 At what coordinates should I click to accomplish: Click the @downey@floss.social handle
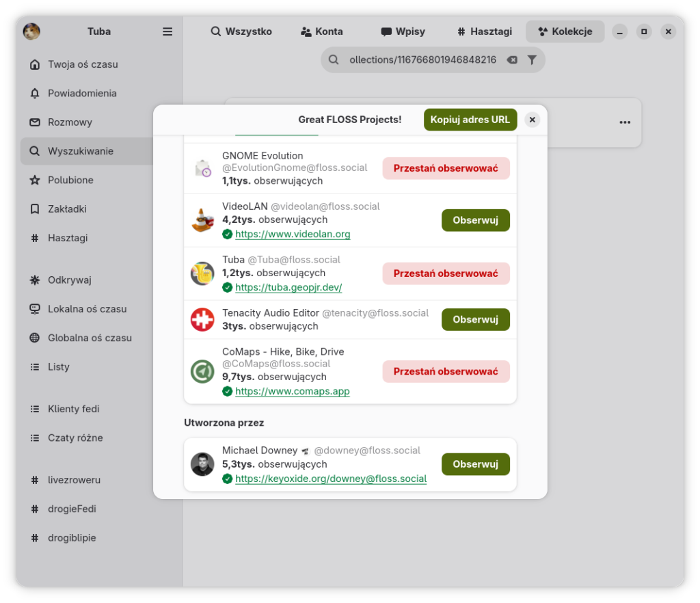367,451
